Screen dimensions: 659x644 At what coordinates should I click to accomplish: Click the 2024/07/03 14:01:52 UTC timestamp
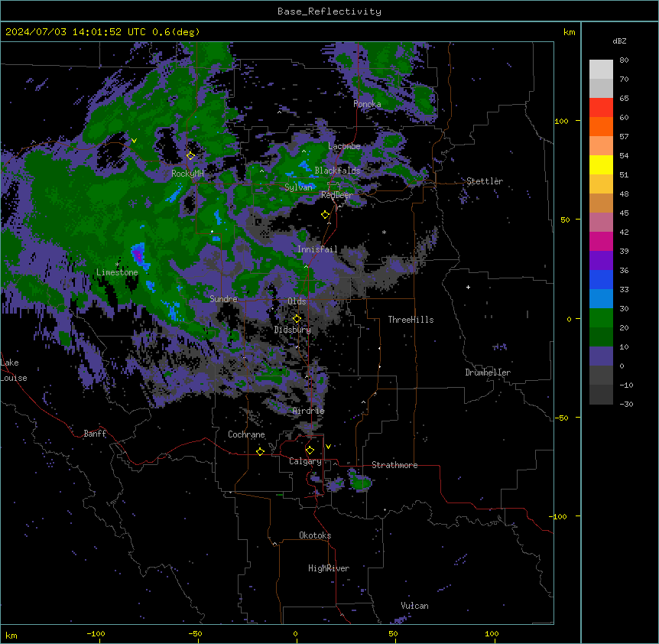pyautogui.click(x=75, y=32)
